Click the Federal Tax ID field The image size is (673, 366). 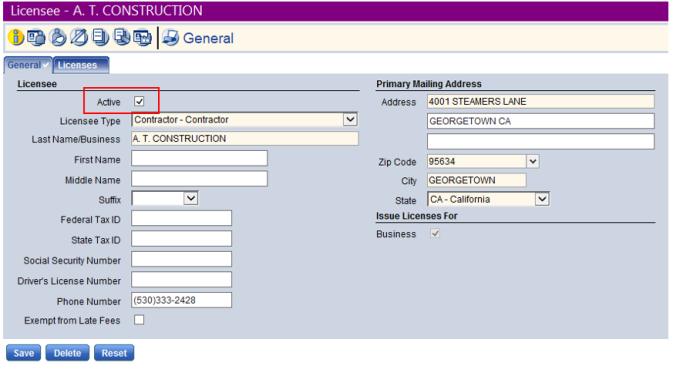pyautogui.click(x=182, y=218)
